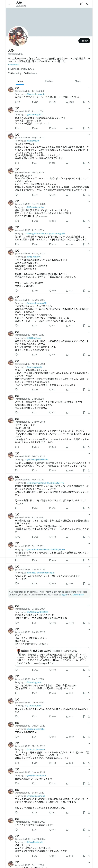The image size is (98, 868).
Task: Open search with the magnifier icon
Action: [88, 4]
